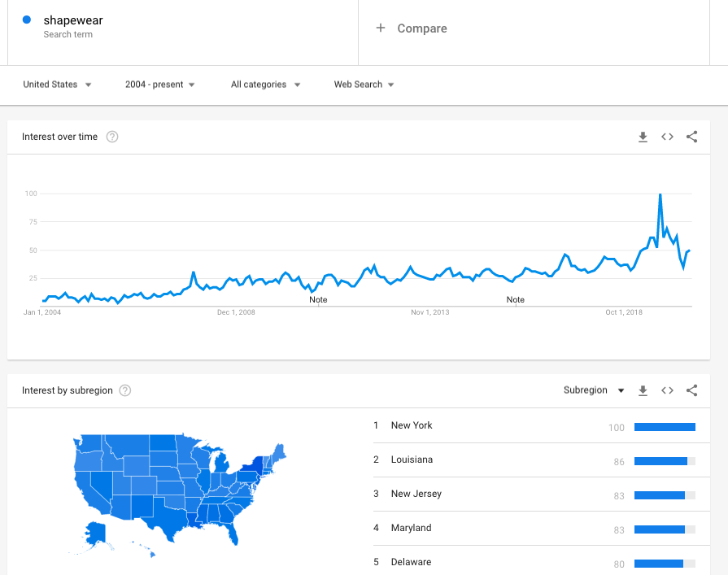Open embed code for the subregion panel
Viewport: 728px width, 575px height.
[x=667, y=390]
